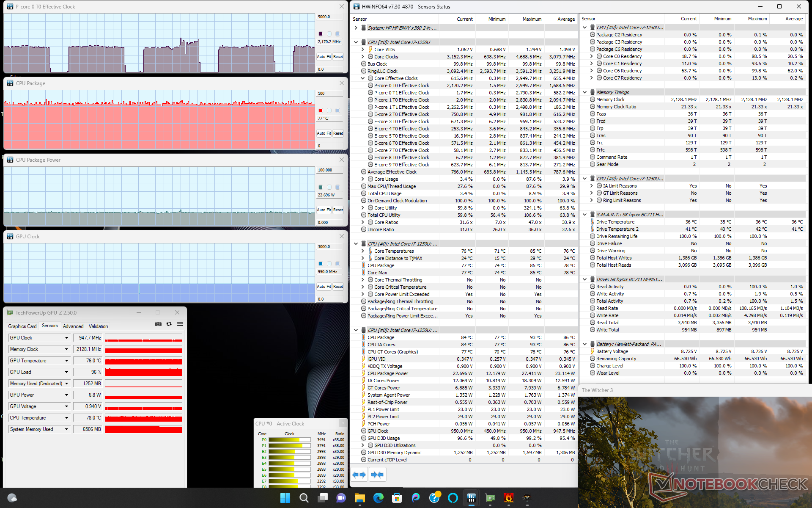Viewport: 812px width, 508px height.
Task: Open the Validation tab in GPU-Z
Action: [99, 326]
